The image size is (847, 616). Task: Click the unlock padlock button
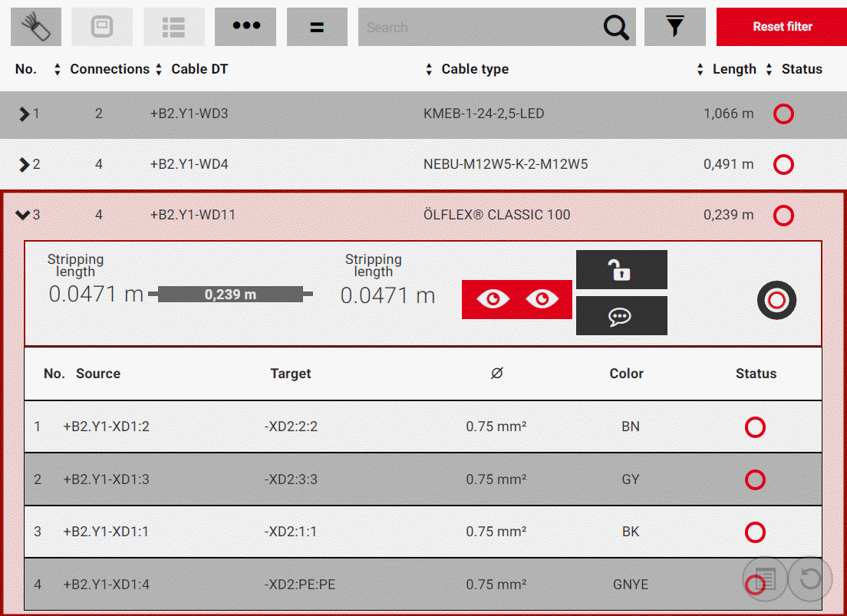coord(621,270)
